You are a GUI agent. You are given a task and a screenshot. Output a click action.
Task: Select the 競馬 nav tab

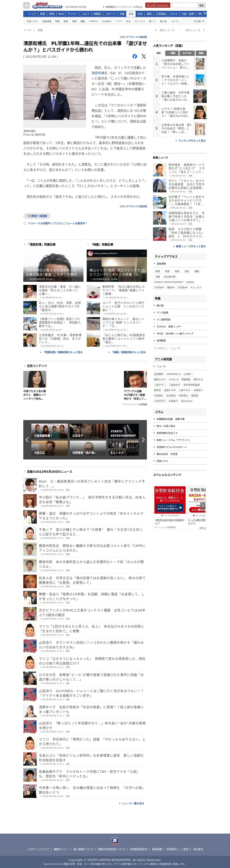coord(149,14)
